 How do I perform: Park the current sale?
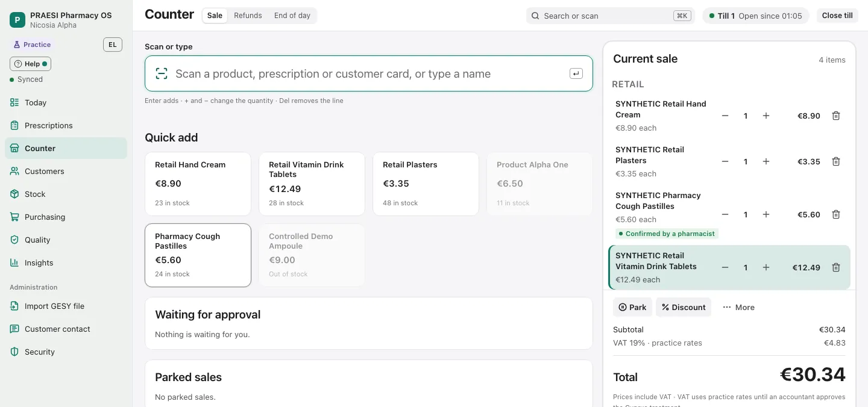click(632, 307)
